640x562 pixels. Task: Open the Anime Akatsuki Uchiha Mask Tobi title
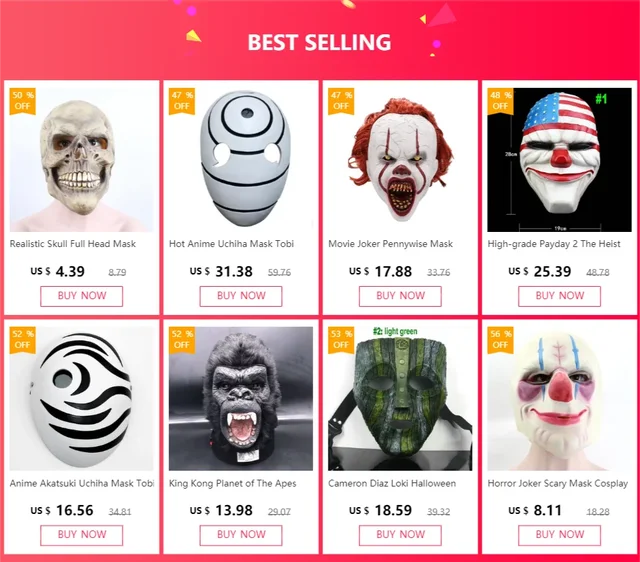[x=82, y=484]
